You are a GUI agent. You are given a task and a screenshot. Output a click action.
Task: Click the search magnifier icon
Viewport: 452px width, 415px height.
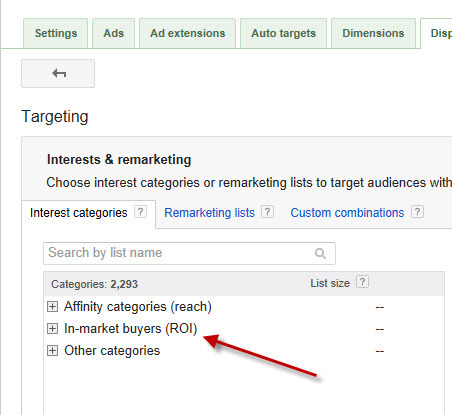[x=320, y=253]
